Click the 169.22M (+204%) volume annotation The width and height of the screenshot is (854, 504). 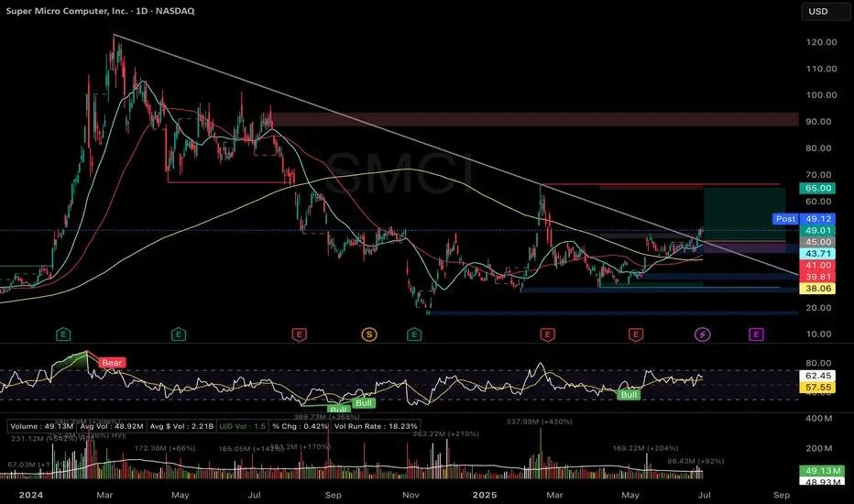point(645,448)
